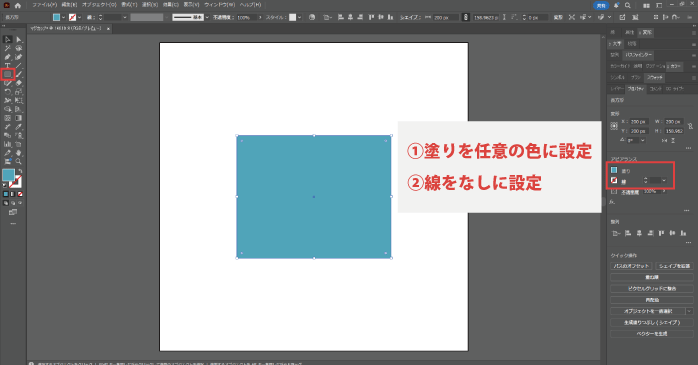Reset default fill and stroke
Screen dimensions: 698x365
coord(5,185)
